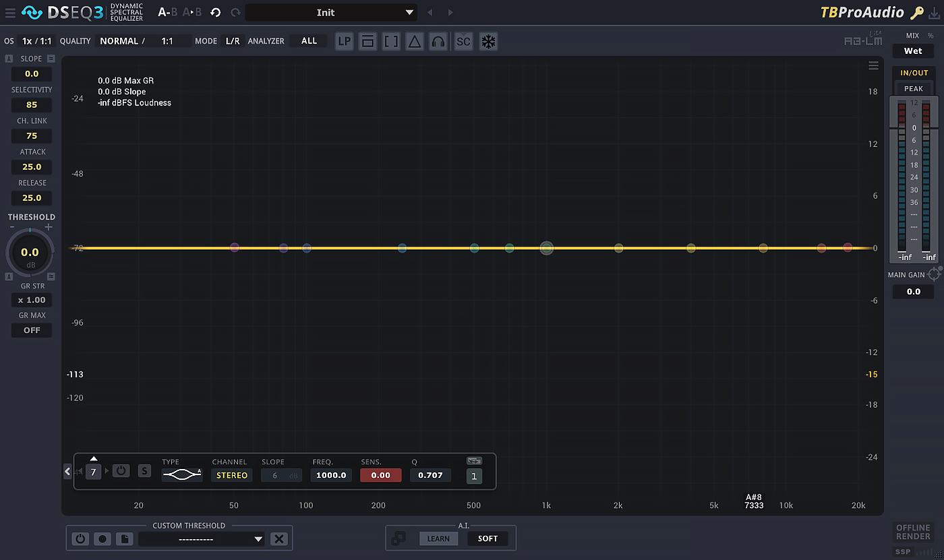
Task: Click the custom threshold file icon
Action: 123,538
